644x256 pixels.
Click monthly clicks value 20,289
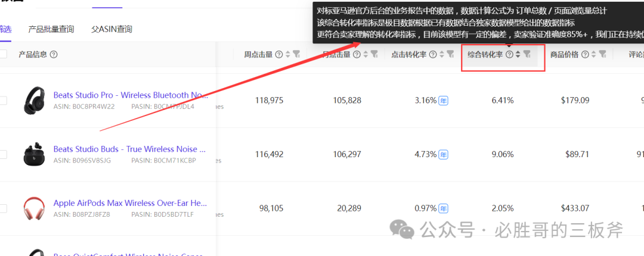click(x=349, y=208)
